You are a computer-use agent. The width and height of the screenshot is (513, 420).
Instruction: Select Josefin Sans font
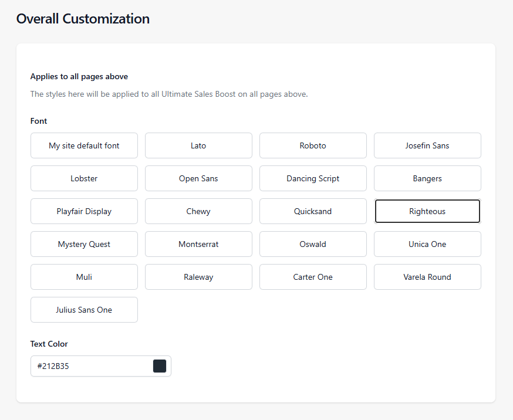click(x=428, y=145)
